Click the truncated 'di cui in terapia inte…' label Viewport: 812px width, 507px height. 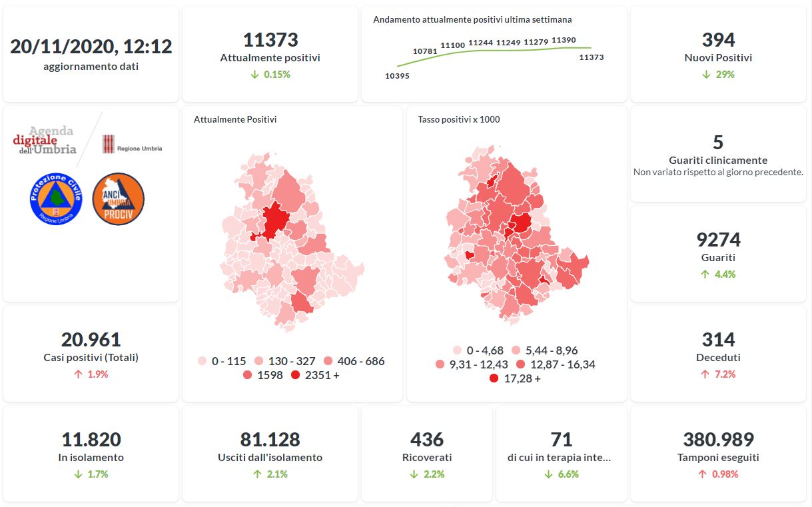coord(561,458)
